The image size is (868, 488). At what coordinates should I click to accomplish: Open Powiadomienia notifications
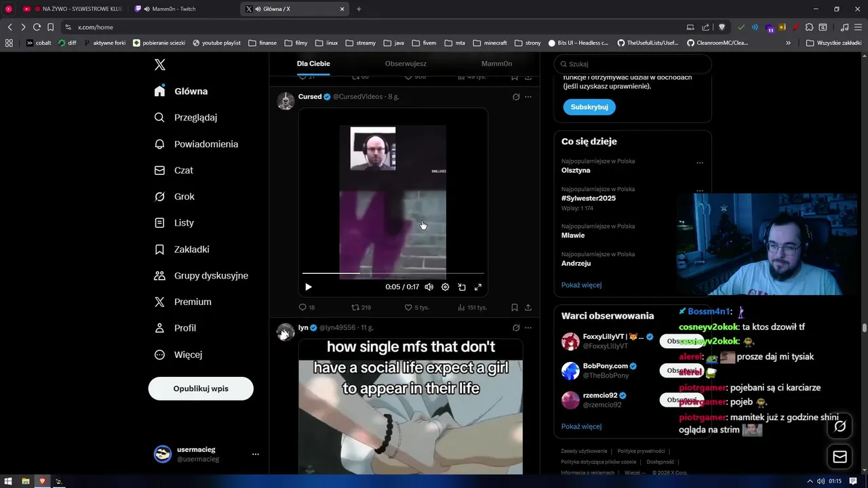[196, 144]
